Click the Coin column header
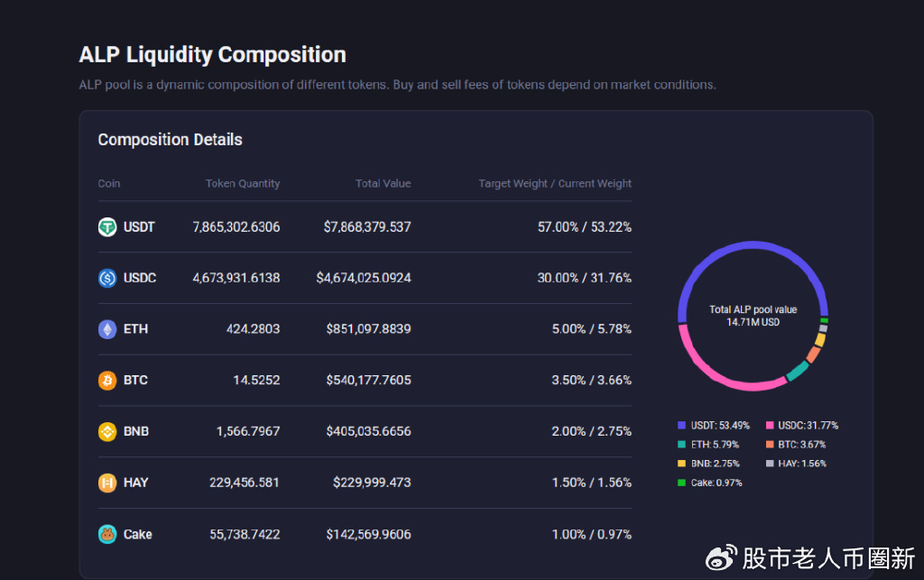Viewport: 924px width, 580px height. click(x=109, y=184)
